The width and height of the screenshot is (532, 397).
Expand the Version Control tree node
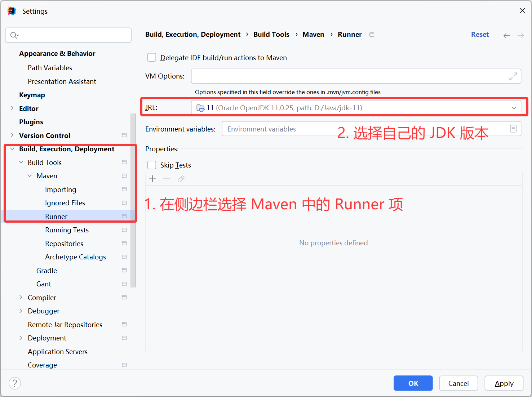[12, 135]
